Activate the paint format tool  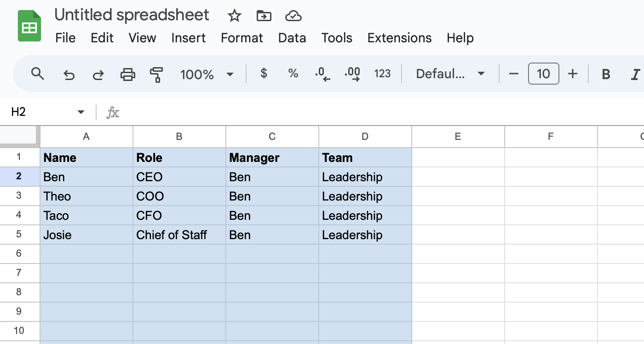157,74
